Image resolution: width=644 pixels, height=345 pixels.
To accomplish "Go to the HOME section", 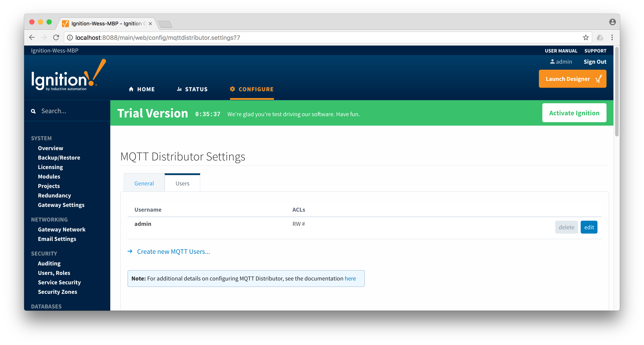I will click(142, 89).
